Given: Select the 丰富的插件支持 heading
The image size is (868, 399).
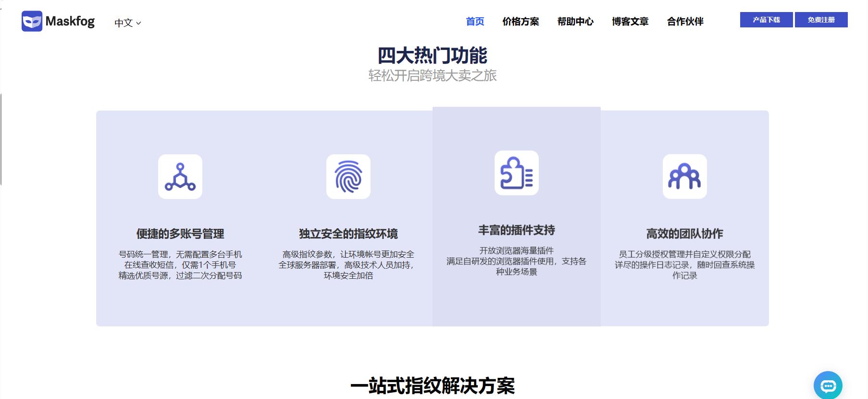Looking at the screenshot, I should (x=517, y=230).
